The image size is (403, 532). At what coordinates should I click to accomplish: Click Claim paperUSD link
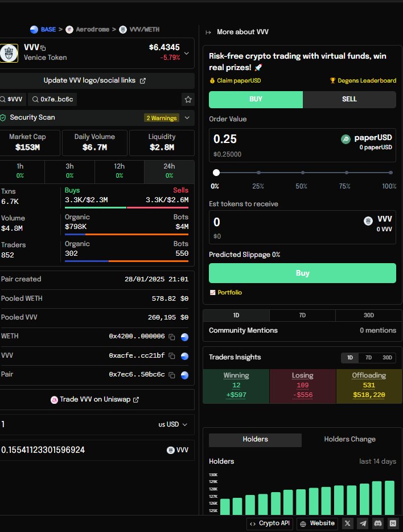point(236,80)
